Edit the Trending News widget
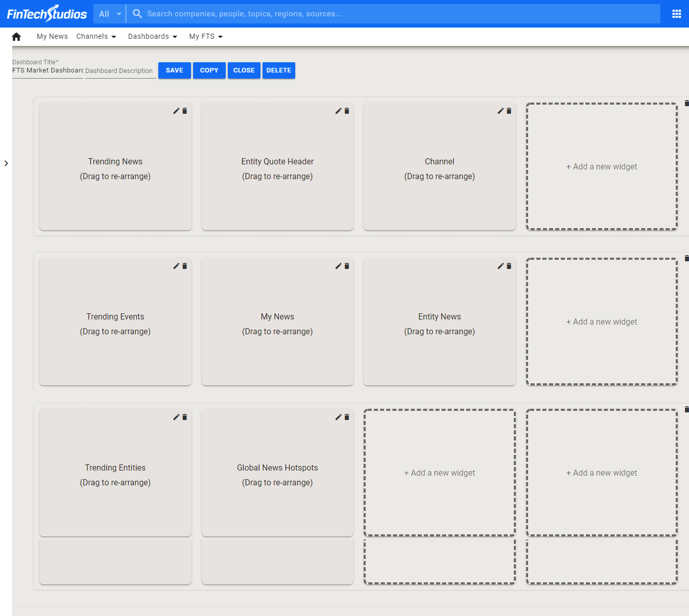 click(176, 111)
